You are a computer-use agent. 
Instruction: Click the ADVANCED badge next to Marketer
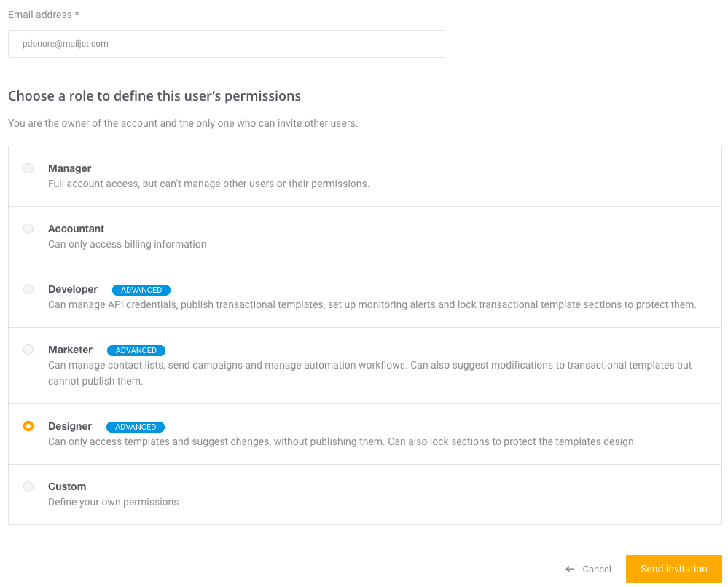tap(136, 350)
